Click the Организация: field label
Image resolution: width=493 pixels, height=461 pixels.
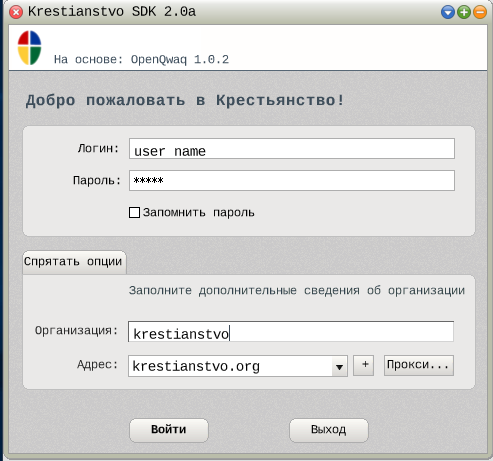tap(76, 331)
